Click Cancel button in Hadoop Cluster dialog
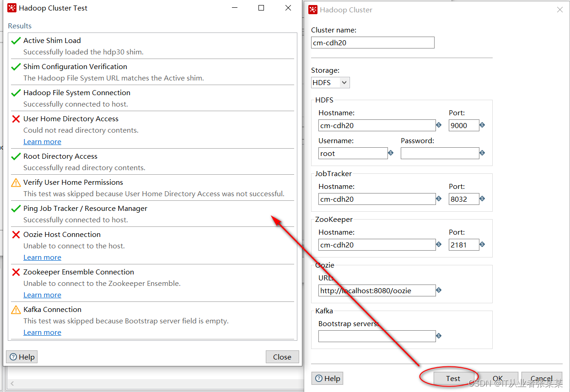Screen dimensions: 570x392 tap(542, 378)
